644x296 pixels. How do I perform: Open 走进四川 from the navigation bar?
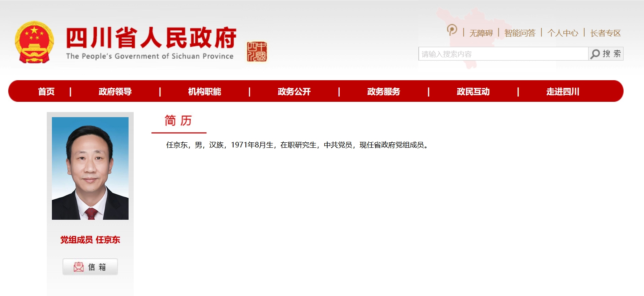pyautogui.click(x=563, y=92)
